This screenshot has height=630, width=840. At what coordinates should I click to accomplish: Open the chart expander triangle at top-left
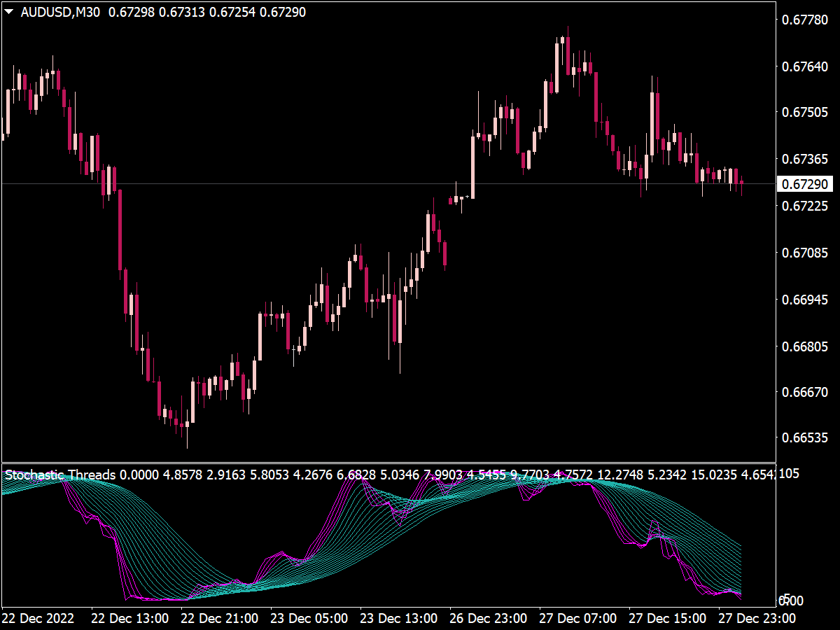[x=8, y=9]
